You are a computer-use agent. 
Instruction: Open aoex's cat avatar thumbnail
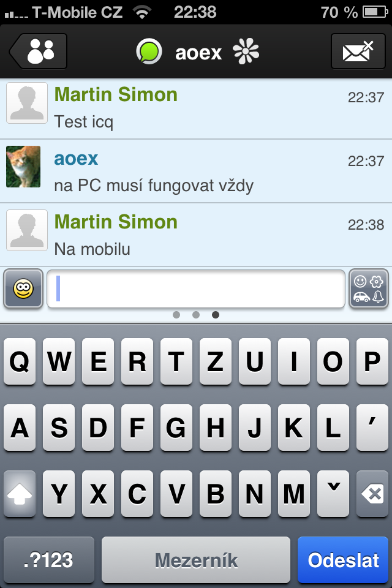[23, 167]
